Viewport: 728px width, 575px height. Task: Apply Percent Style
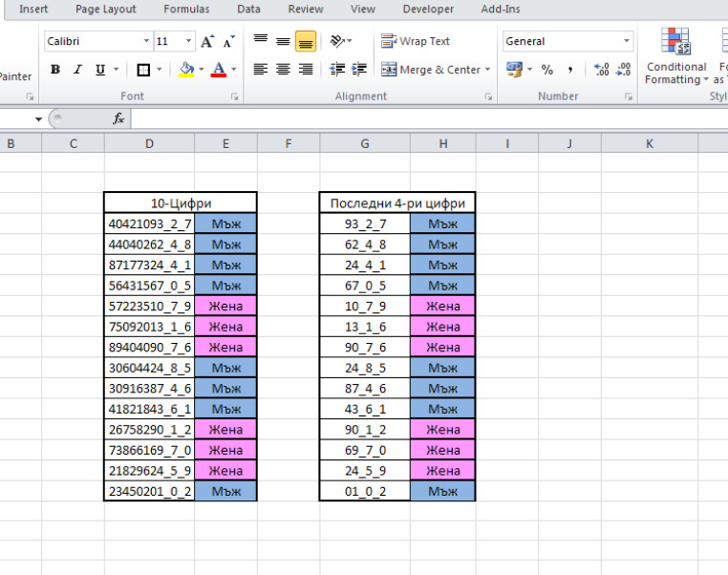pyautogui.click(x=547, y=70)
